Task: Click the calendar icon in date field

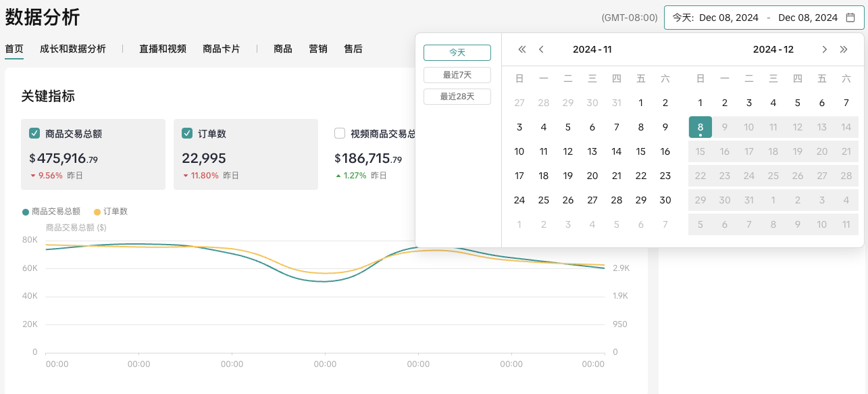Action: click(x=850, y=18)
